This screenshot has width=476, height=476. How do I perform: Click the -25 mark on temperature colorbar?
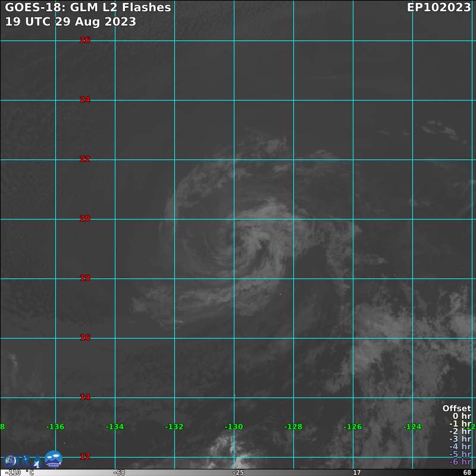[237, 472]
